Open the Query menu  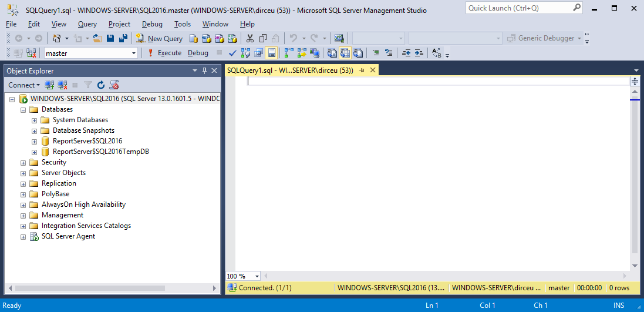click(x=87, y=24)
